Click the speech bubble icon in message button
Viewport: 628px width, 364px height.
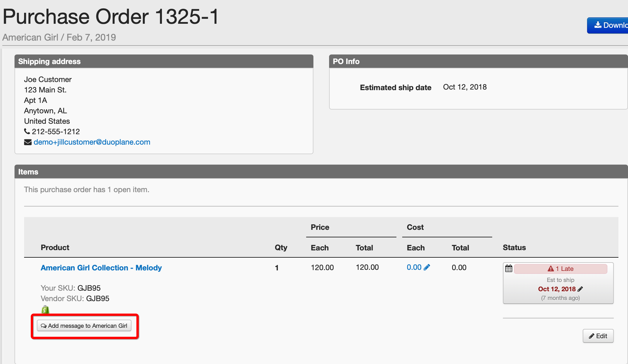(44, 326)
